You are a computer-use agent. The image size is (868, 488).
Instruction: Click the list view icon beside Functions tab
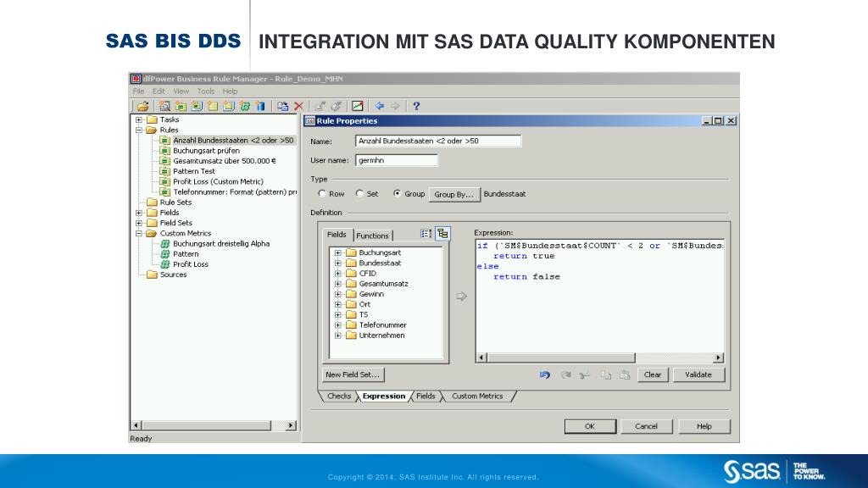tap(426, 234)
